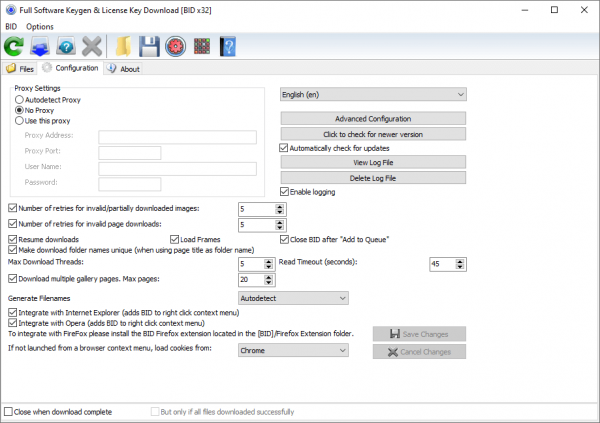
Task: Toggle retries for invalid/partially downloaded images checkbox
Action: click(x=13, y=208)
